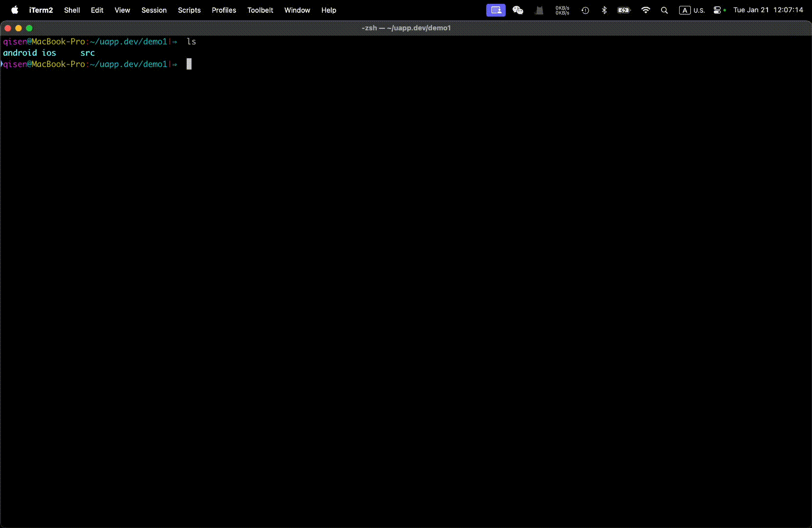Open the U.S. input source menu

point(692,10)
